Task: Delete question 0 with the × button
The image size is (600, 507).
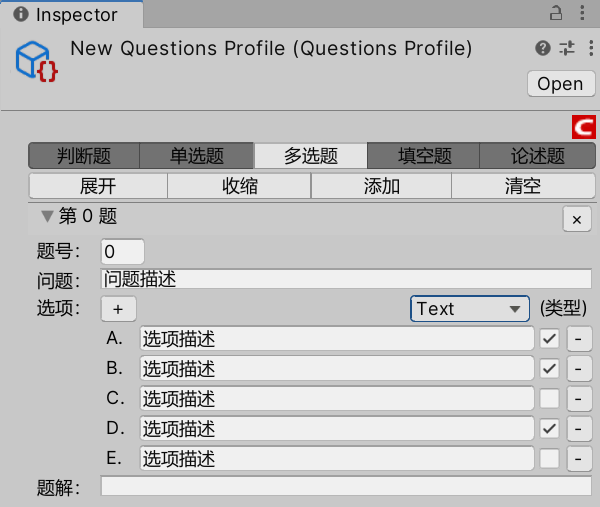Action: pyautogui.click(x=577, y=219)
